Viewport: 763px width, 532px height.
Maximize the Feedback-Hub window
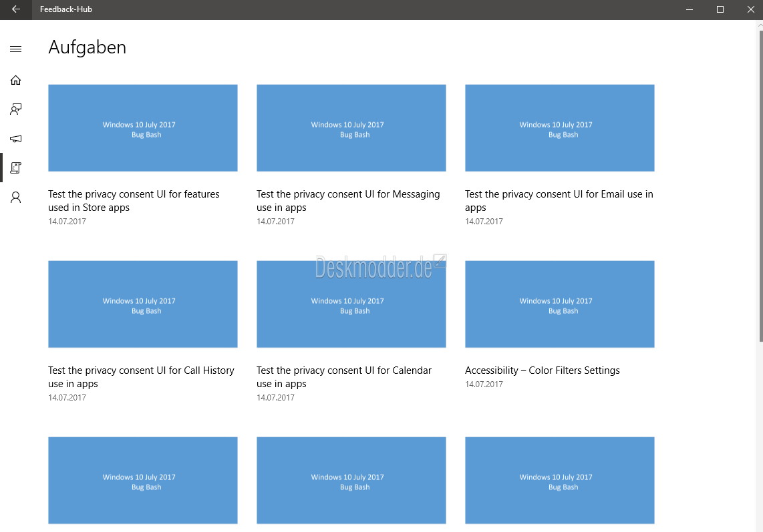tap(720, 9)
